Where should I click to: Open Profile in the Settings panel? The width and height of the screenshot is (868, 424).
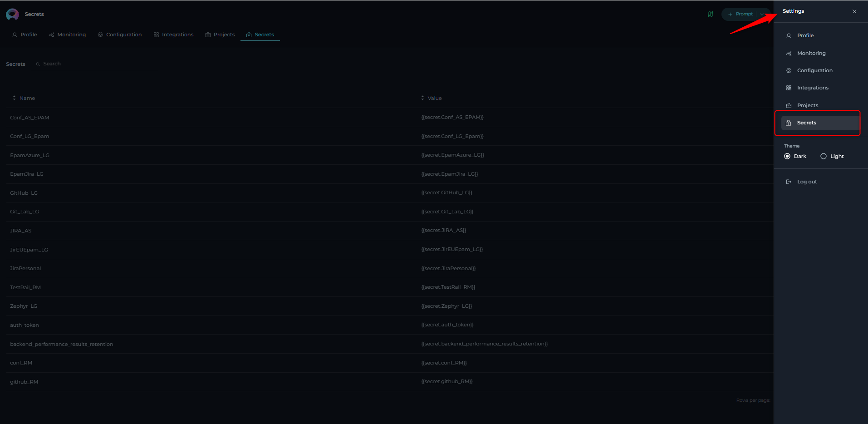[x=820, y=35]
